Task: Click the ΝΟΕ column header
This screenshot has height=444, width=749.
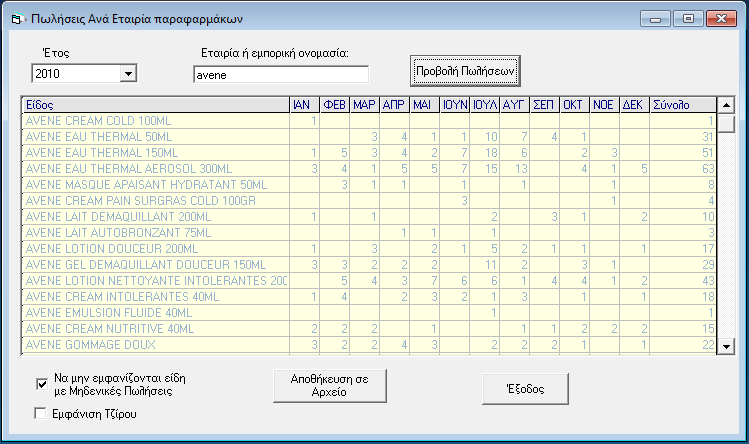Action: [605, 105]
